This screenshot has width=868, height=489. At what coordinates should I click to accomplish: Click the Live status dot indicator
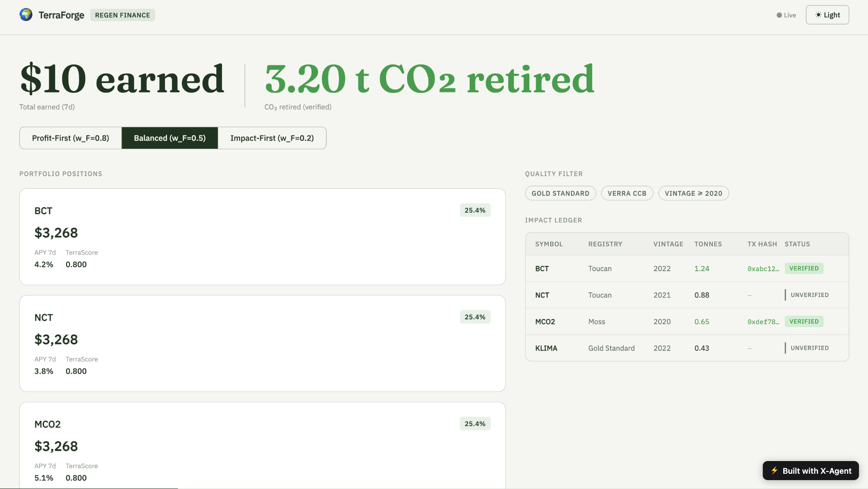[x=779, y=15]
